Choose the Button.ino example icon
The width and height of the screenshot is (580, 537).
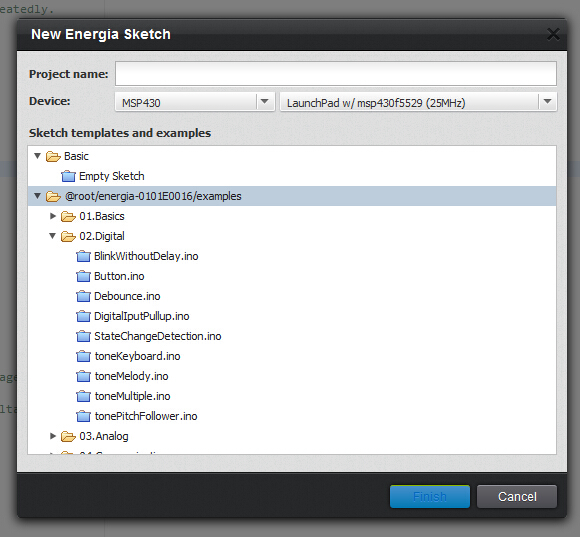click(x=83, y=276)
